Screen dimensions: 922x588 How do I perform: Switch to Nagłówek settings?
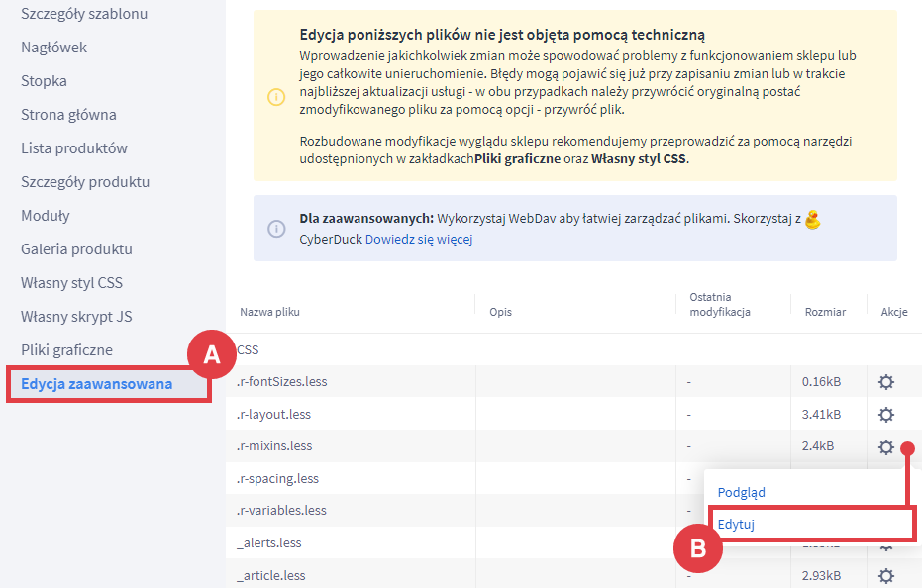[53, 48]
